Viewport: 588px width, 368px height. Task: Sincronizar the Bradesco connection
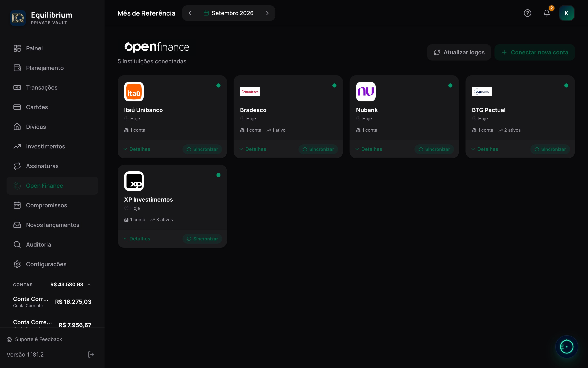(318, 149)
